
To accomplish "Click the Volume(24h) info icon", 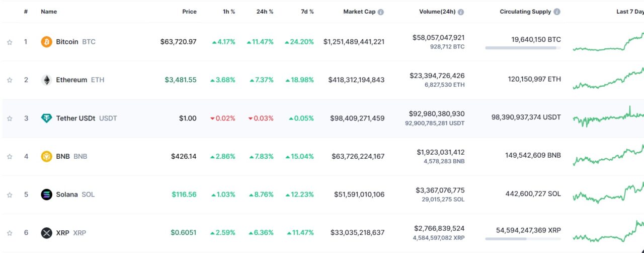I will (461, 12).
